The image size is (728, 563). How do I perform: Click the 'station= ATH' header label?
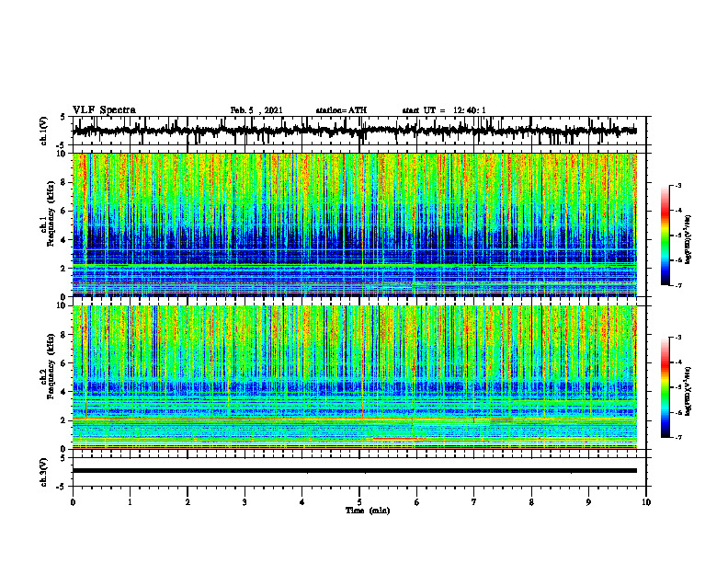(x=341, y=110)
